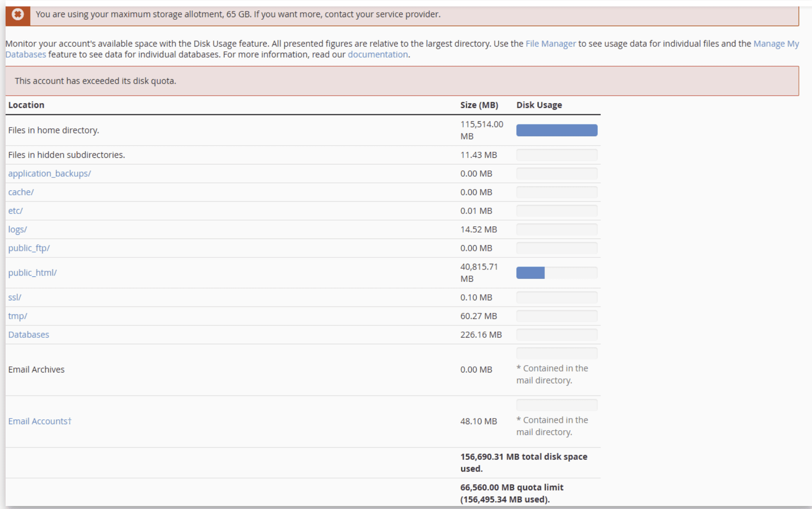The width and height of the screenshot is (812, 509).
Task: Click the Disk Usage column header
Action: (539, 105)
